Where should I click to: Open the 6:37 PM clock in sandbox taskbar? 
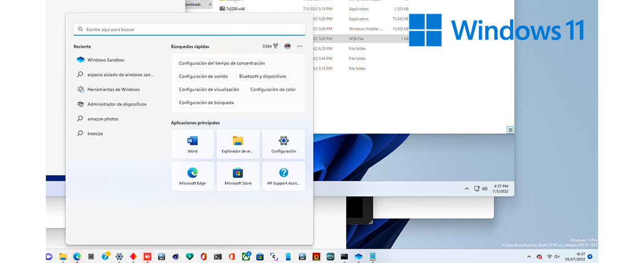tap(501, 188)
